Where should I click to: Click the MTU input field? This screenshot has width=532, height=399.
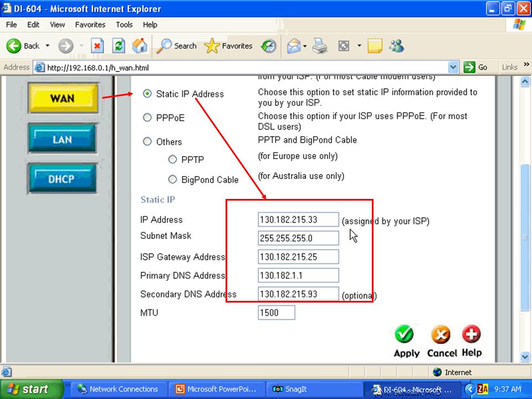click(x=277, y=313)
